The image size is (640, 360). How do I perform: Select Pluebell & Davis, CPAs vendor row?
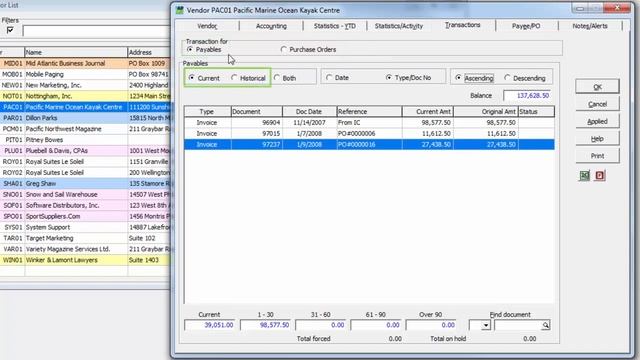click(85, 151)
